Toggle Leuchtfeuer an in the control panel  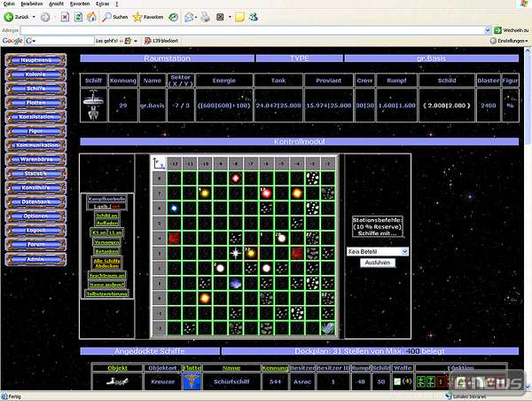[107, 276]
